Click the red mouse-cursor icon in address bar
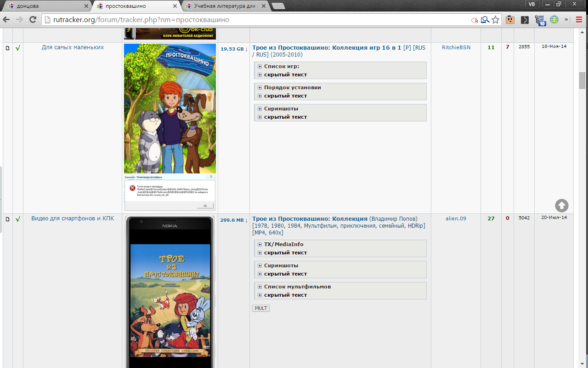Image resolution: width=588 pixels, height=368 pixels. click(475, 20)
